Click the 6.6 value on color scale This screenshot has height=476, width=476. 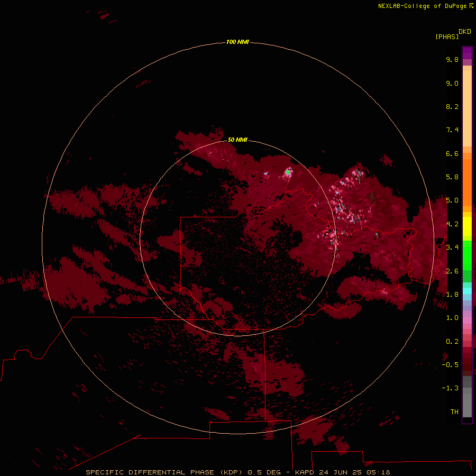pos(452,153)
